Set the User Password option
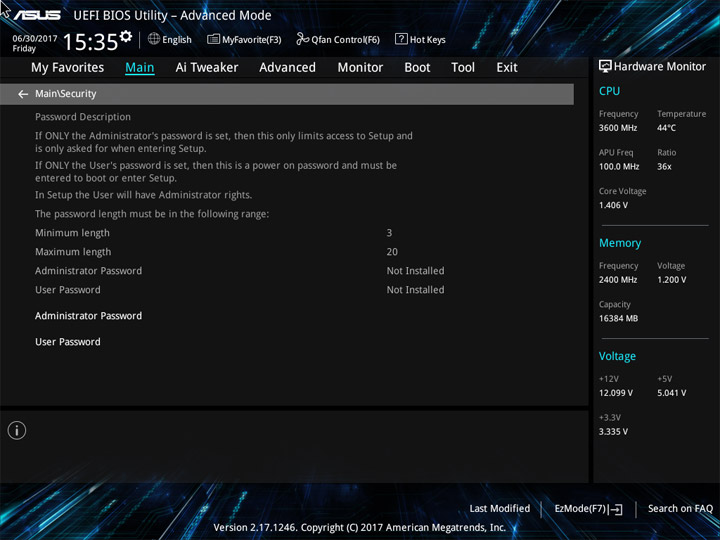The image size is (720, 540). point(68,342)
